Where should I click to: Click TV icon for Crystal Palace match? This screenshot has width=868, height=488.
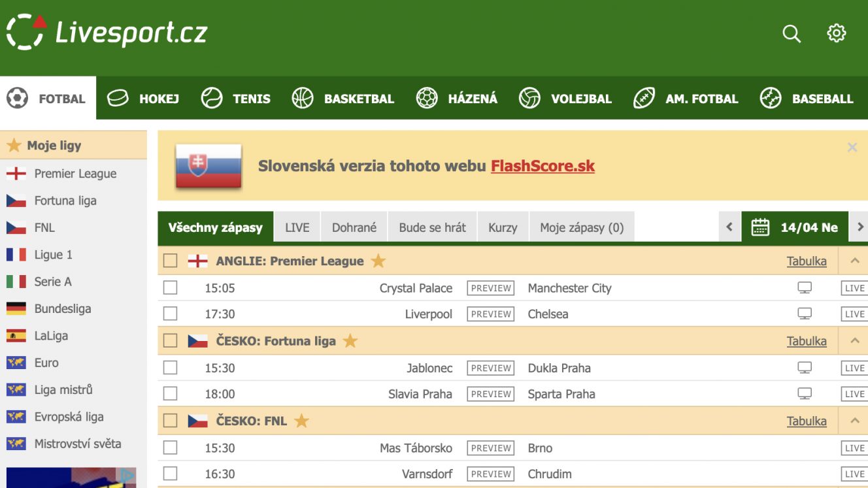click(x=805, y=288)
